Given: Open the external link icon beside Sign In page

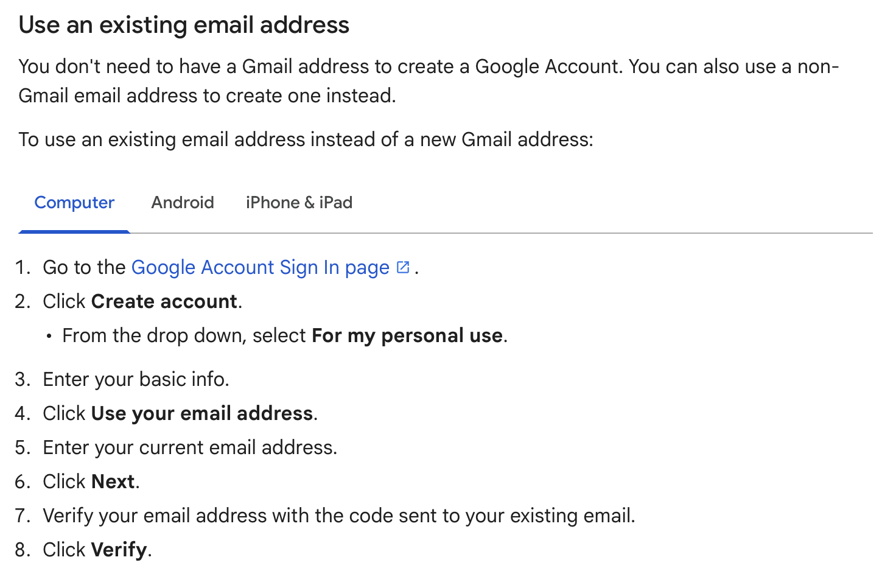Looking at the screenshot, I should 403,267.
